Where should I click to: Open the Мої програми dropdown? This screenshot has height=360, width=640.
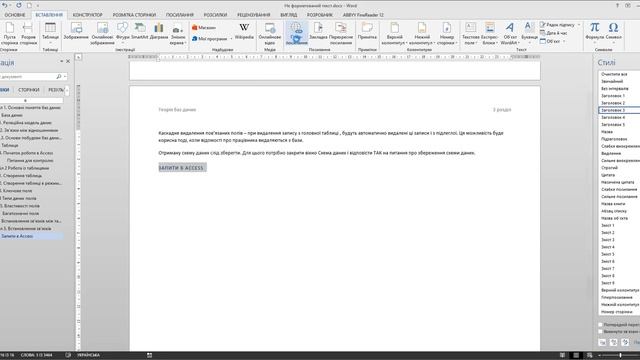pyautogui.click(x=212, y=39)
